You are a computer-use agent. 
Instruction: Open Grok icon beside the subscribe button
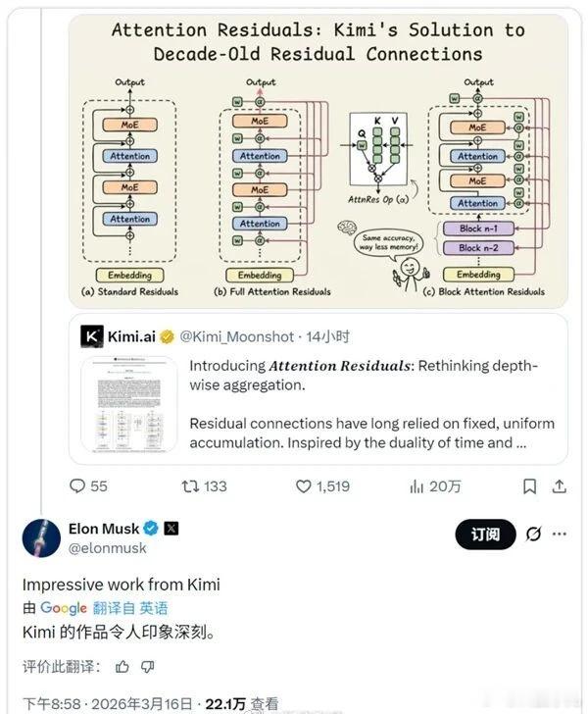coord(533,534)
